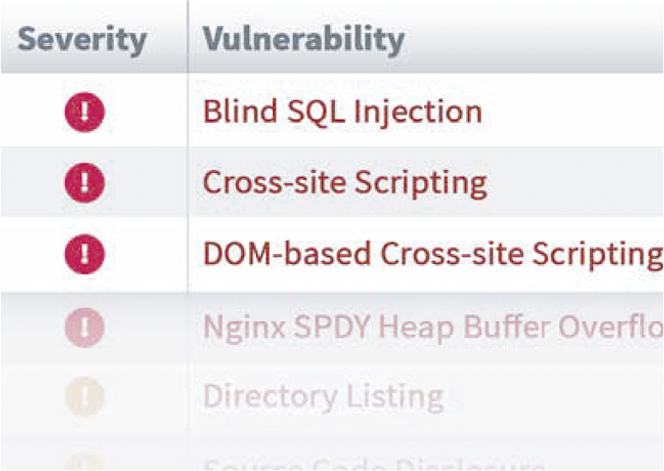Image resolution: width=664 pixels, height=471 pixels.
Task: Click the DOM-based Cross-site Scripting severity icon
Action: click(x=85, y=254)
